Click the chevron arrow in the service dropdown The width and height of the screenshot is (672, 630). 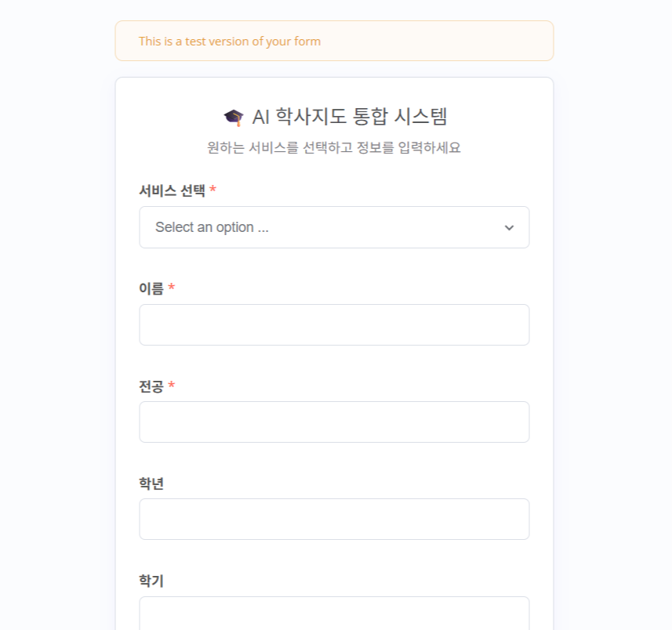509,228
